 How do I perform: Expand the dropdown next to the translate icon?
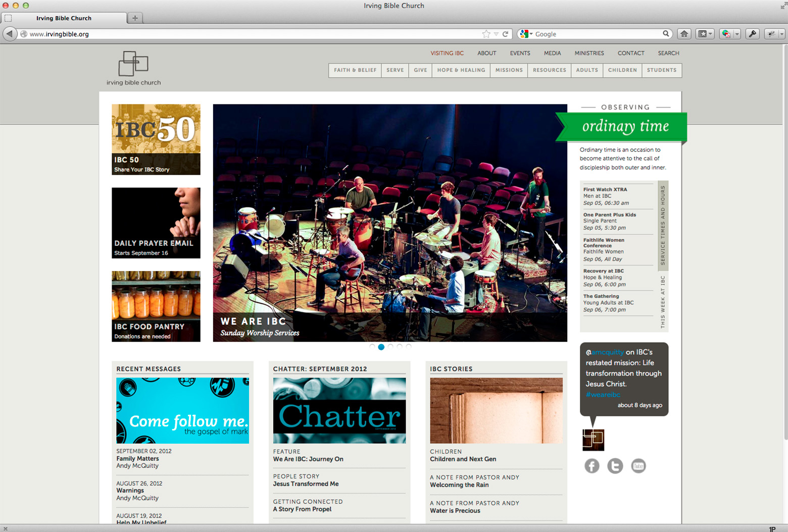(x=737, y=34)
